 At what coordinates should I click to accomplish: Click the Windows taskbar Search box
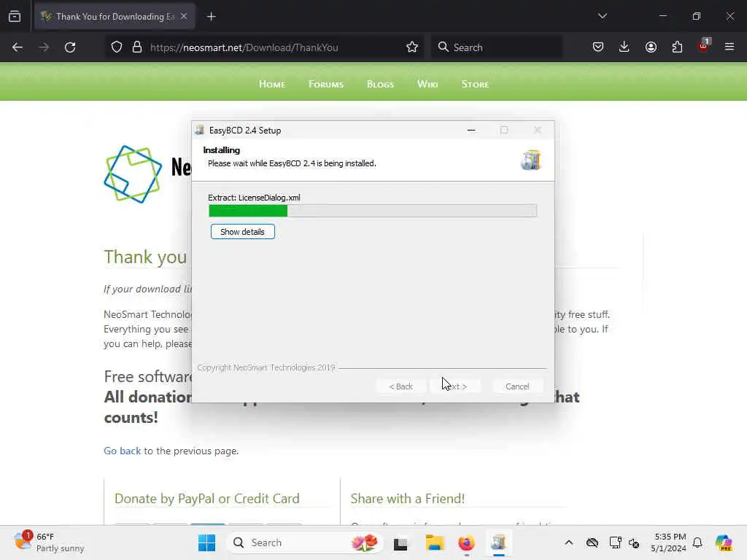coord(306,542)
